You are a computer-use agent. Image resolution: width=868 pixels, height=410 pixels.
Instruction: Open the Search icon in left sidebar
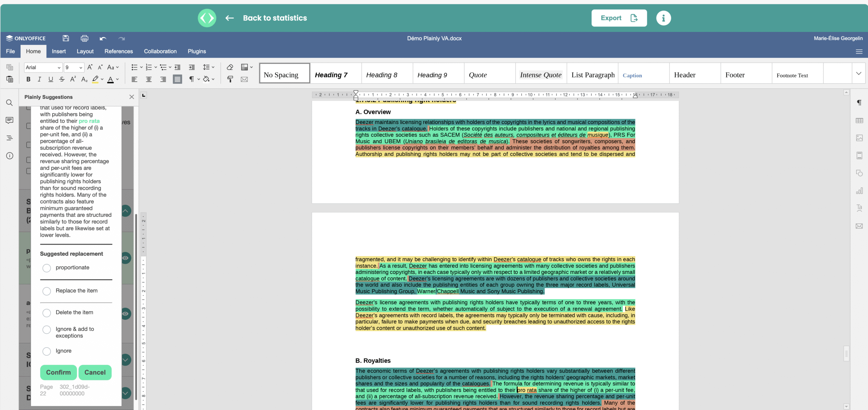9,102
